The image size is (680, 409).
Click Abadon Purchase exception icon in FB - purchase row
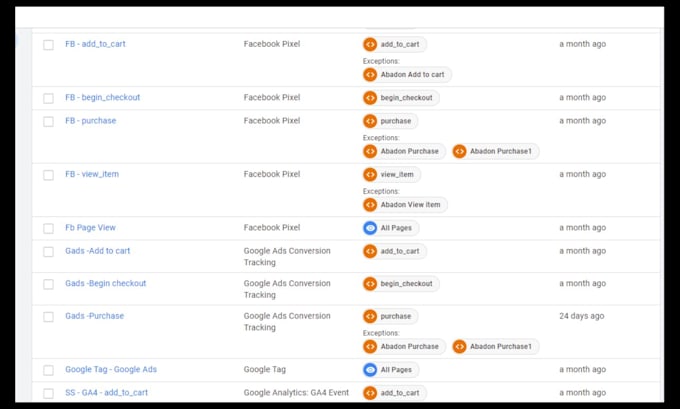[x=370, y=151]
